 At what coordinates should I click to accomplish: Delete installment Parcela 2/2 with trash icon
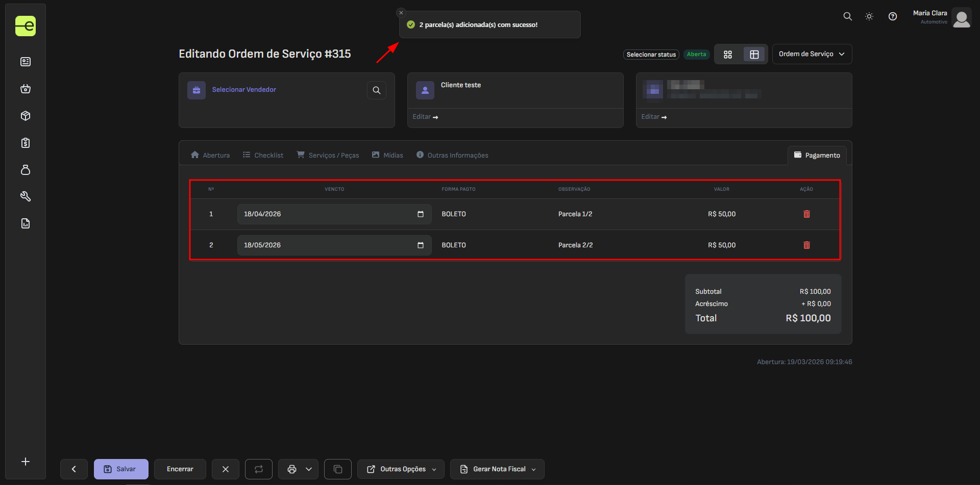806,245
